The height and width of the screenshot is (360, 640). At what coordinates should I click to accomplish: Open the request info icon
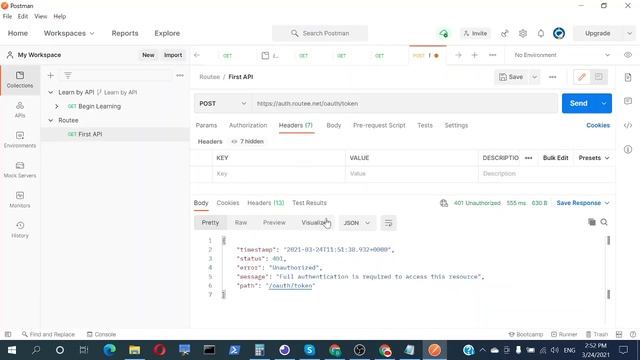point(628,149)
